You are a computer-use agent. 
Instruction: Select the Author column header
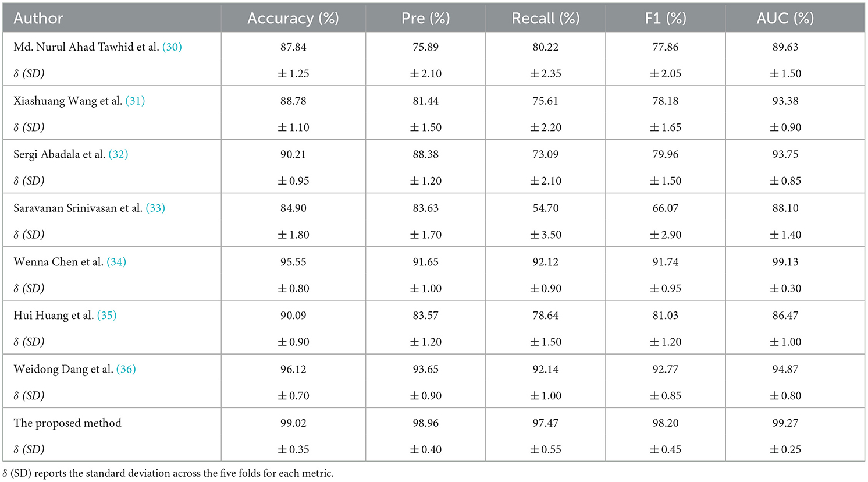click(38, 18)
